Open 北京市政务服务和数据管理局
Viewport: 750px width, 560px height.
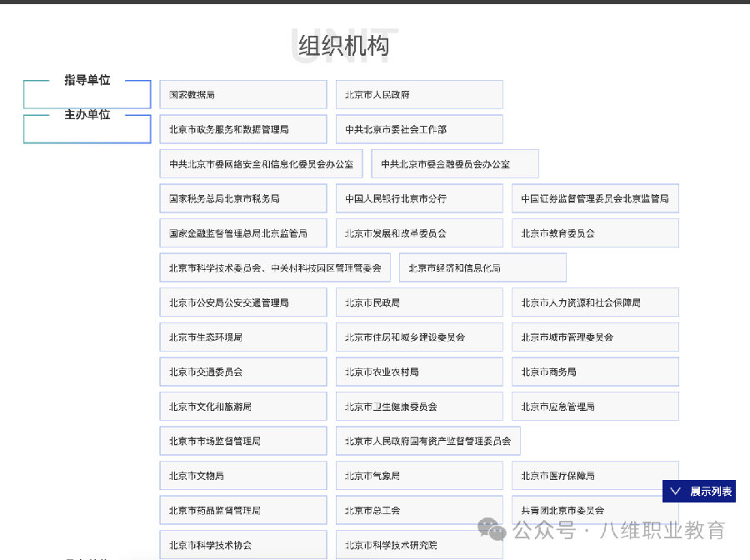pos(242,129)
